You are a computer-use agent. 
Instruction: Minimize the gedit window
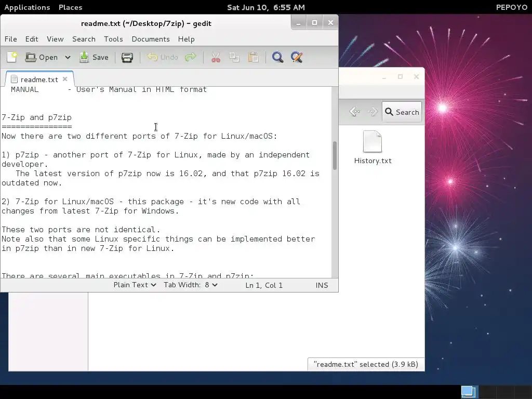tap(299, 23)
